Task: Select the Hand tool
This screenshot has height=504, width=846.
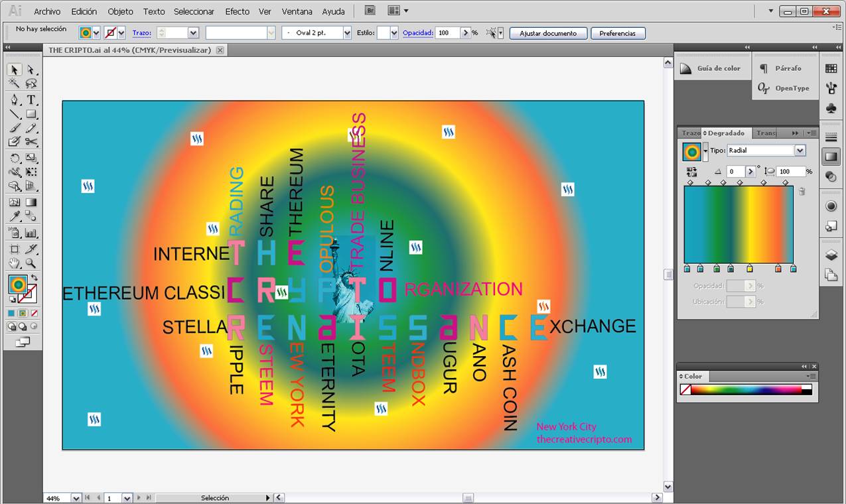Action: (14, 263)
